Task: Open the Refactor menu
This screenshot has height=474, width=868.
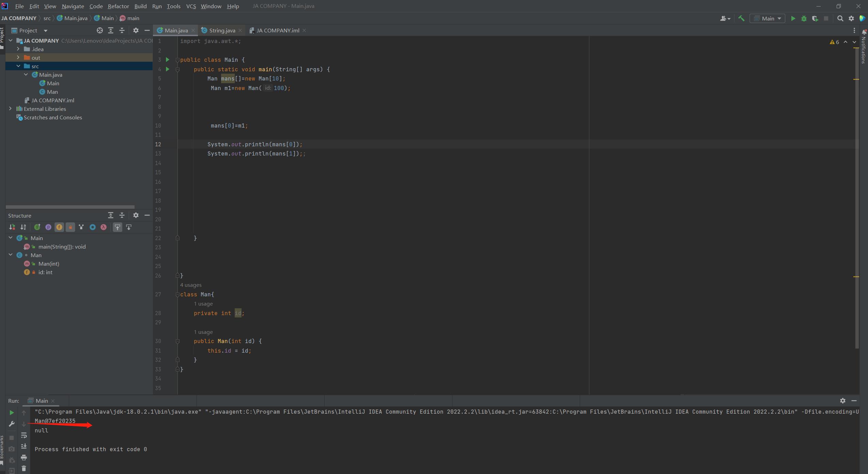Action: pyautogui.click(x=118, y=6)
